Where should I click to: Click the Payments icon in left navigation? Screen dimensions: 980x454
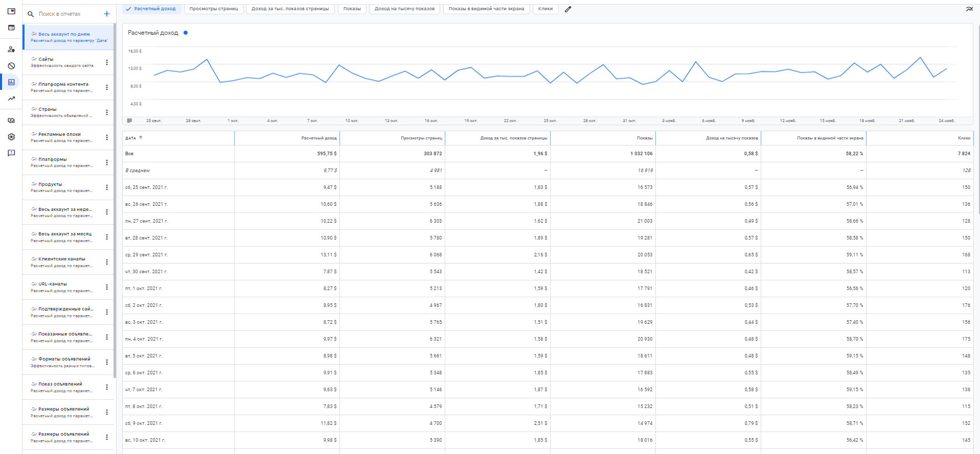click(x=11, y=121)
